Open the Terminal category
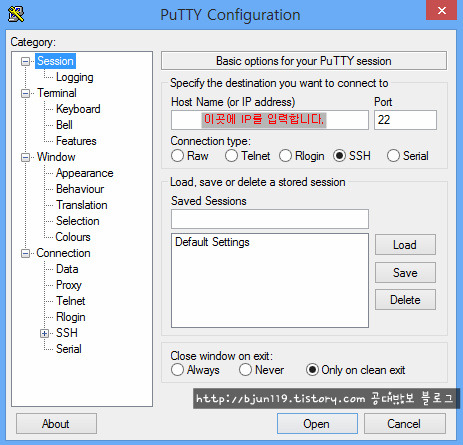 point(57,93)
